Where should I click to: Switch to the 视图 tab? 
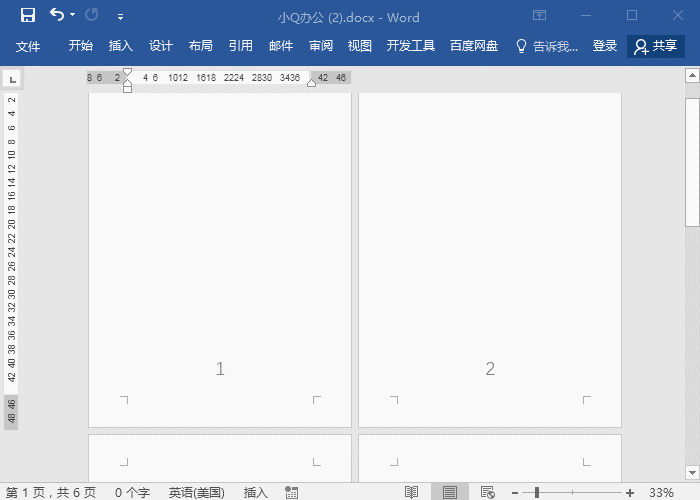(x=360, y=46)
